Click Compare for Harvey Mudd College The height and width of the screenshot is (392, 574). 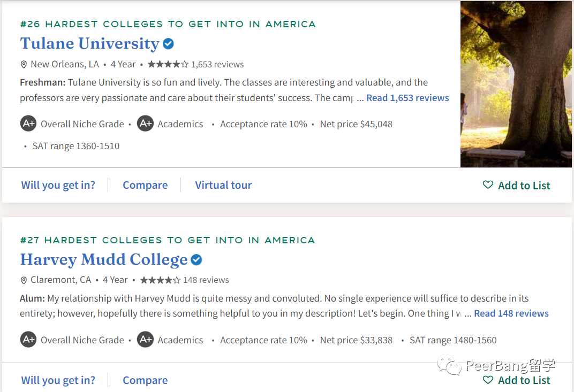click(145, 380)
